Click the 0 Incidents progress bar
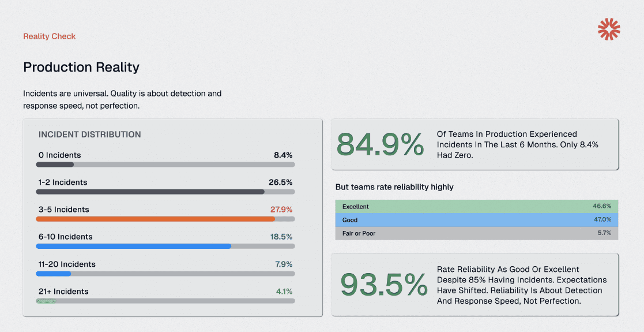The width and height of the screenshot is (644, 332). point(165,165)
